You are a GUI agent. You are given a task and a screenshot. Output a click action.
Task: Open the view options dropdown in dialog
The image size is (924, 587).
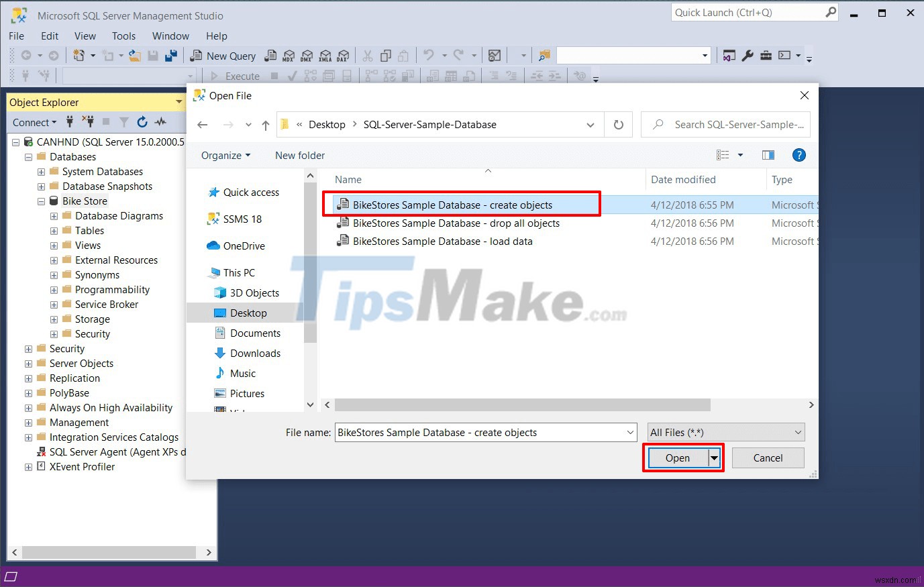pyautogui.click(x=740, y=155)
